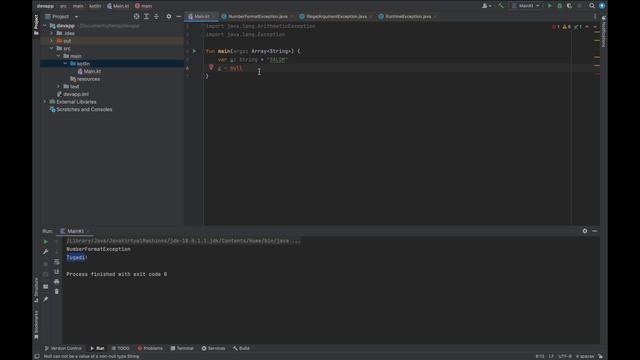Toggle Structure side tool window
Viewport: 640px width, 360px height.
point(36,290)
